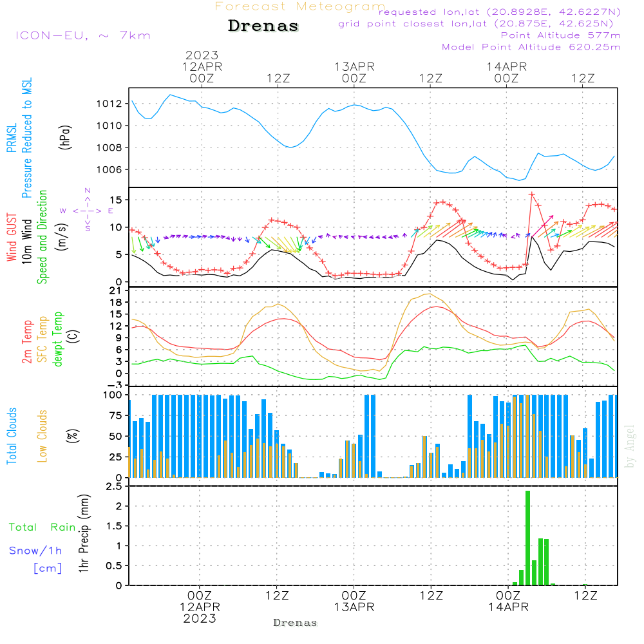Click the green dewpt Temp legend label
This screenshot has height=644, width=644.
pyautogui.click(x=58, y=339)
